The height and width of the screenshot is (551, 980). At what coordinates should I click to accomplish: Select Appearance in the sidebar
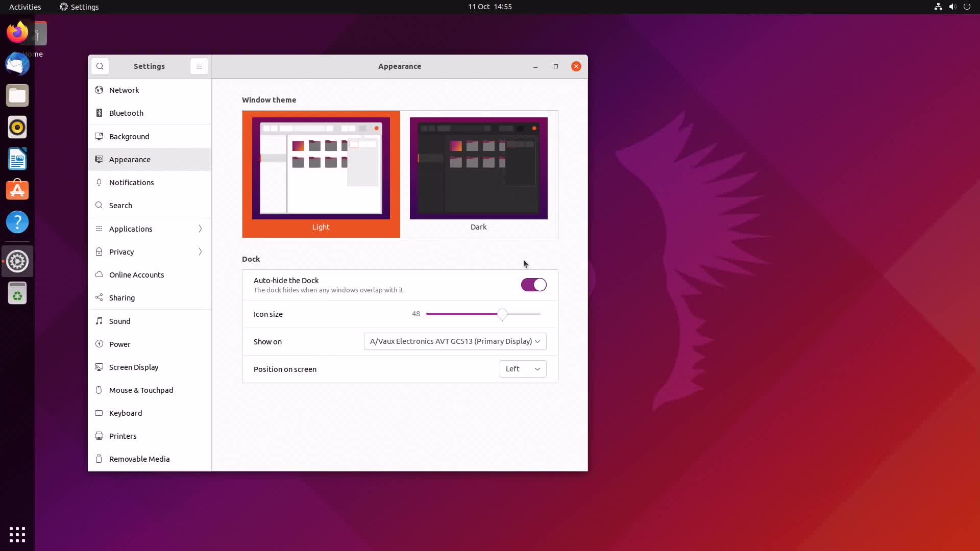(150, 160)
